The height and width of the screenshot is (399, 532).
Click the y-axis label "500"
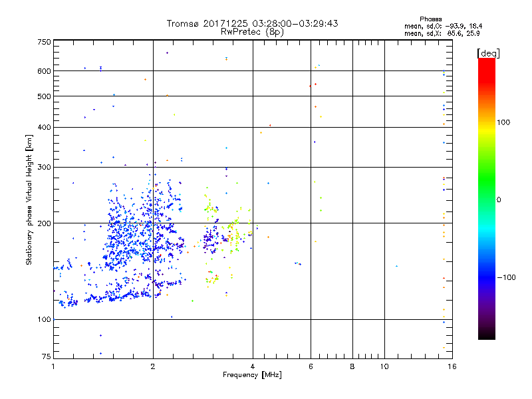point(44,96)
